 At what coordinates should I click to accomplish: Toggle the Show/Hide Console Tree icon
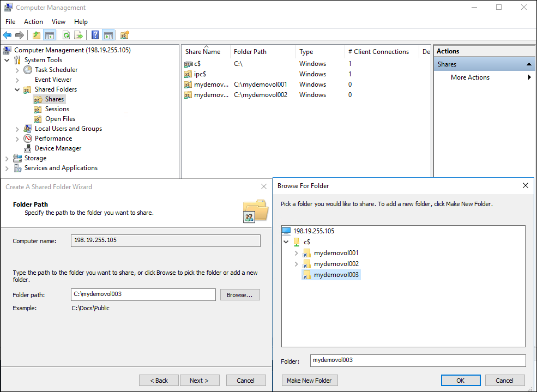(x=50, y=35)
